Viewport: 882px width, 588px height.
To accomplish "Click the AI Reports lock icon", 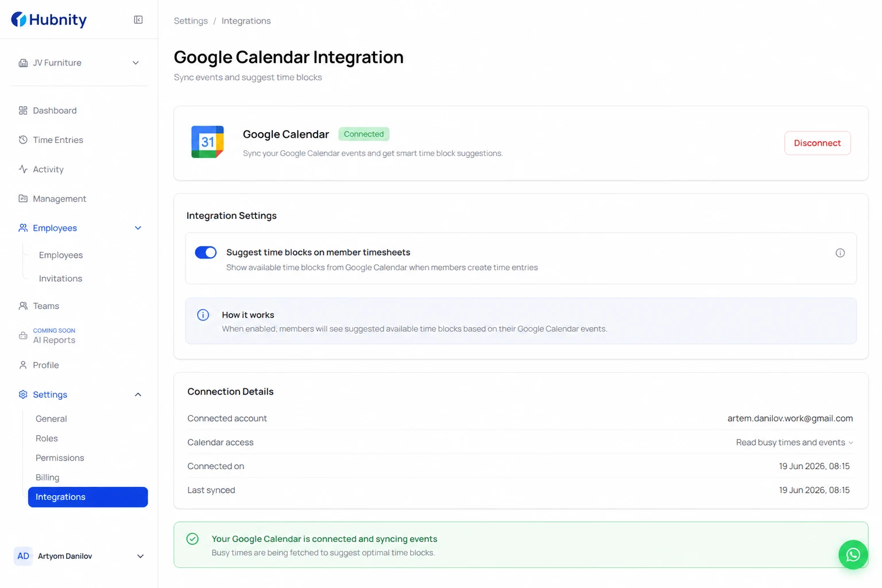I will coord(23,335).
